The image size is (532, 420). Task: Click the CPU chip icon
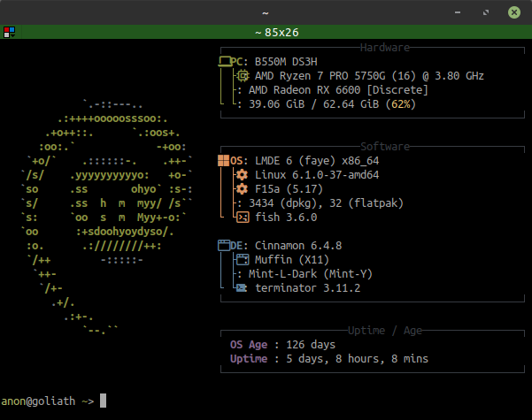tap(243, 75)
